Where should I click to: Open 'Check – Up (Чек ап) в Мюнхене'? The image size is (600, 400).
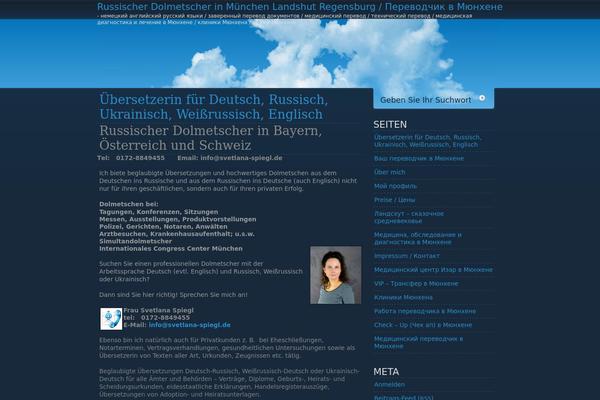423,325
